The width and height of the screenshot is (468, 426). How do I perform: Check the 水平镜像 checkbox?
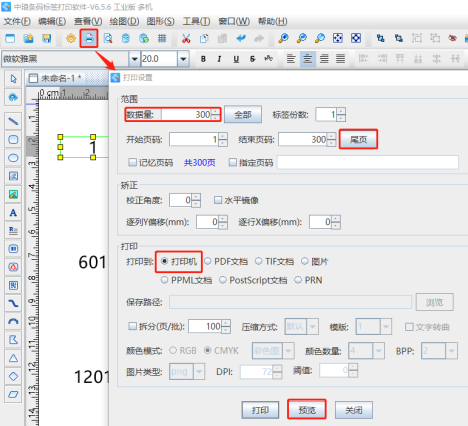click(x=218, y=200)
